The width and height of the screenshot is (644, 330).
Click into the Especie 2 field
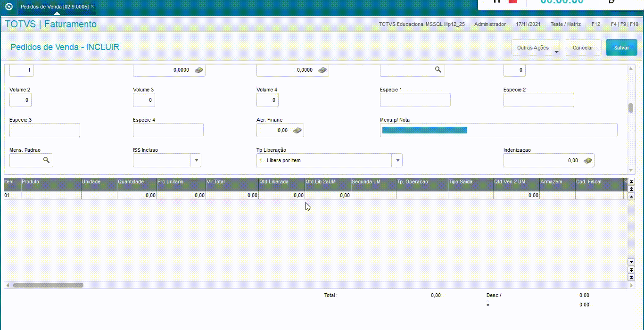[x=538, y=100]
